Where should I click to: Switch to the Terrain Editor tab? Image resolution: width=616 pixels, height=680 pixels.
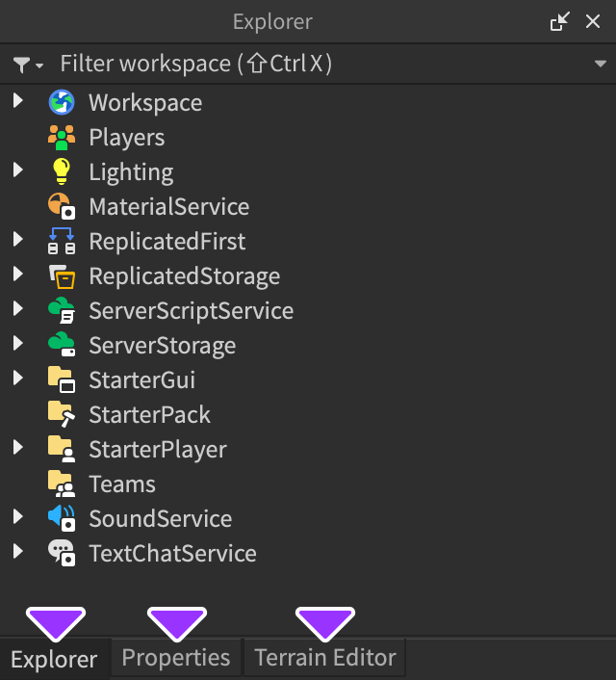[325, 658]
